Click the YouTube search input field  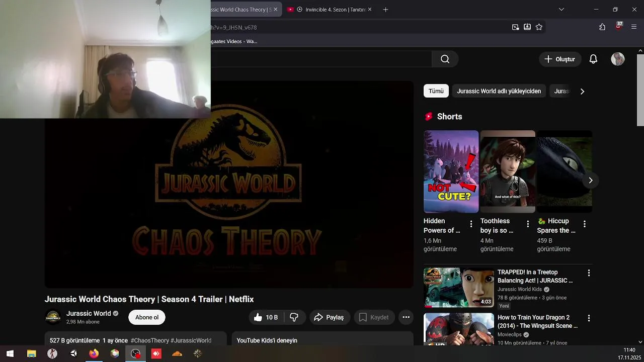coord(321,59)
